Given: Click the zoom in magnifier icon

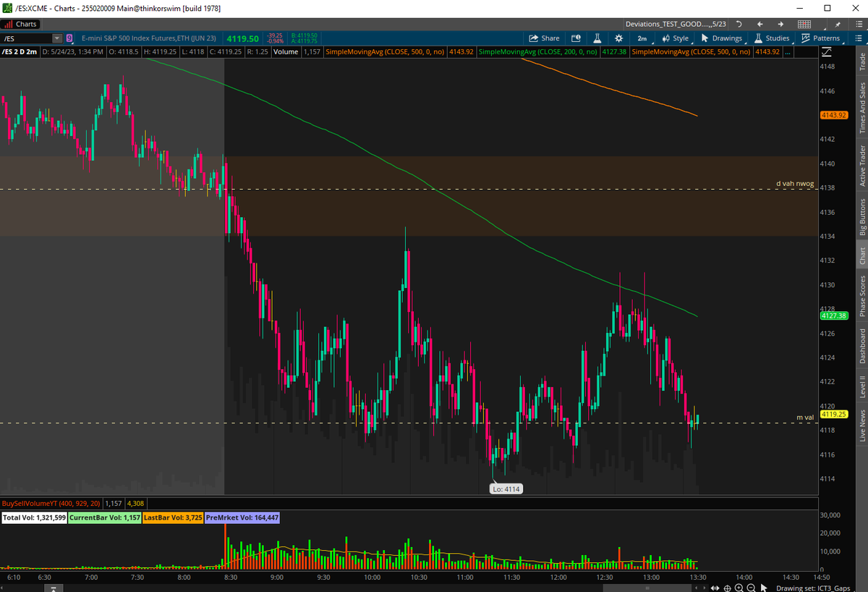Looking at the screenshot, I should click(x=740, y=588).
